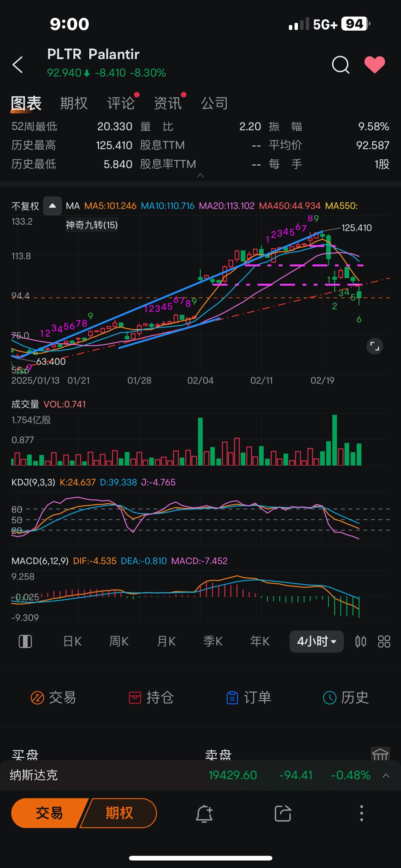This screenshot has height=868, width=401.
Task: Open the 资讯 tab
Action: tap(167, 103)
